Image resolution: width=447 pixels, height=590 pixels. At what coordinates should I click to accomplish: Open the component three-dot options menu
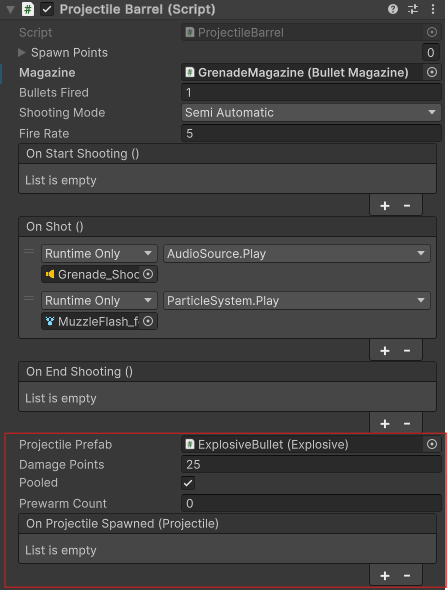433,9
